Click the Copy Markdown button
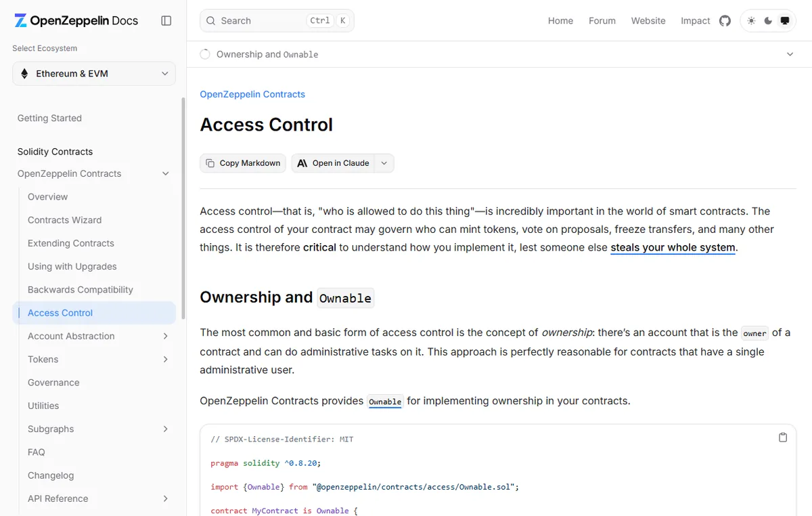 point(243,163)
